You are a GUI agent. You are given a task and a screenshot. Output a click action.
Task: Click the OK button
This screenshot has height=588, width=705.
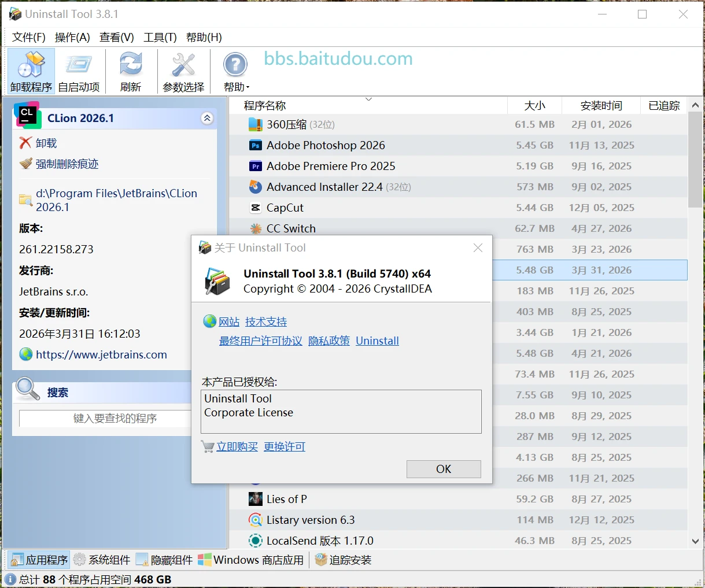[x=444, y=469]
